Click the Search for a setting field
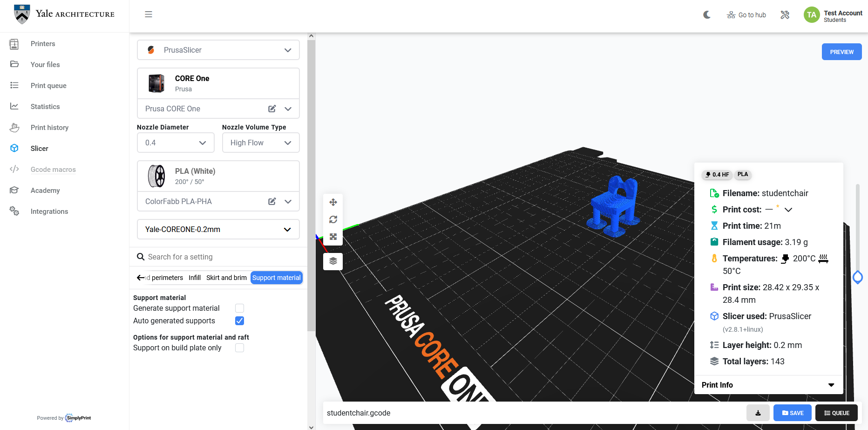The image size is (868, 430). coord(218,257)
